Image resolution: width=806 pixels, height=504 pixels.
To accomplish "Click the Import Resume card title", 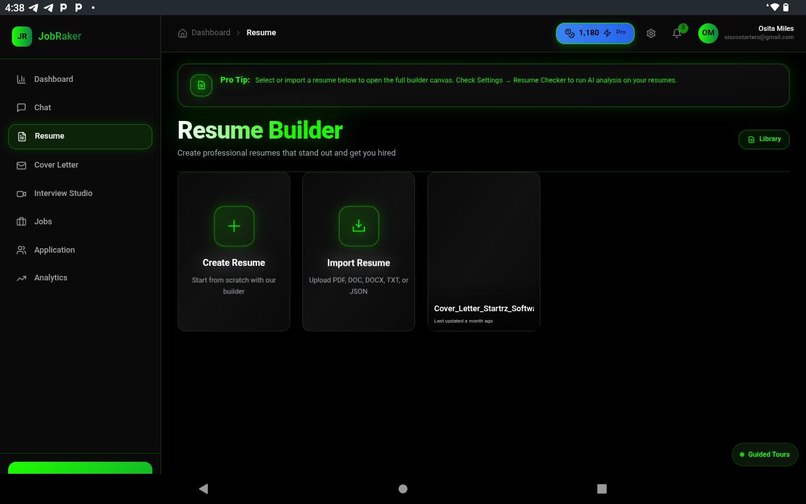I will pyautogui.click(x=359, y=263).
